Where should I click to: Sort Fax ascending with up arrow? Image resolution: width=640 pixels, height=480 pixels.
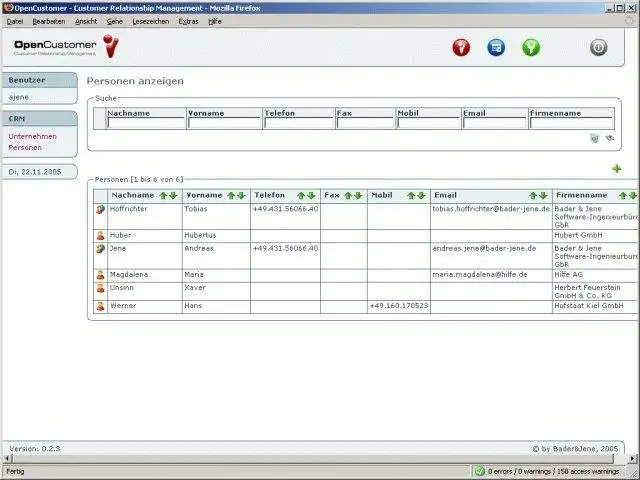(x=348, y=196)
